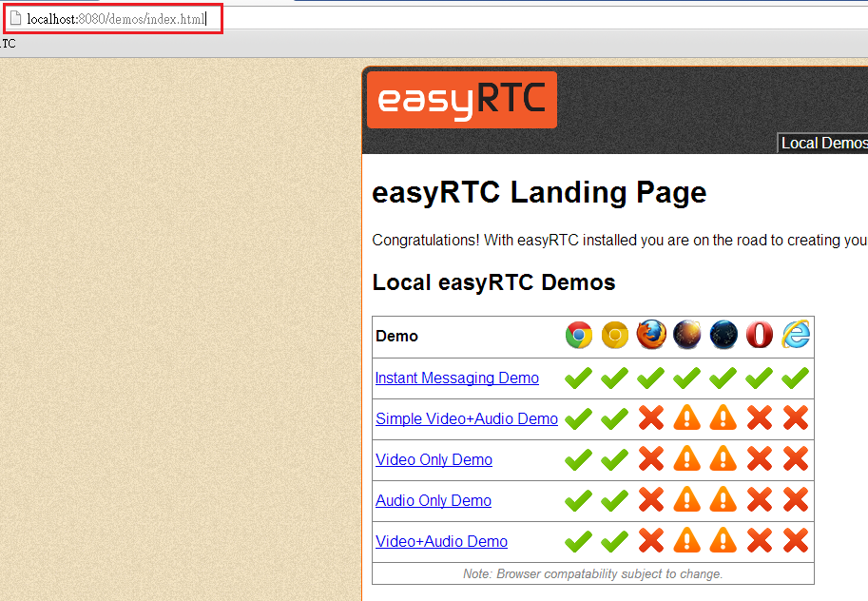Click Internet Explorer red X in Video+Audio Demo row
This screenshot has width=868, height=601.
(x=796, y=541)
